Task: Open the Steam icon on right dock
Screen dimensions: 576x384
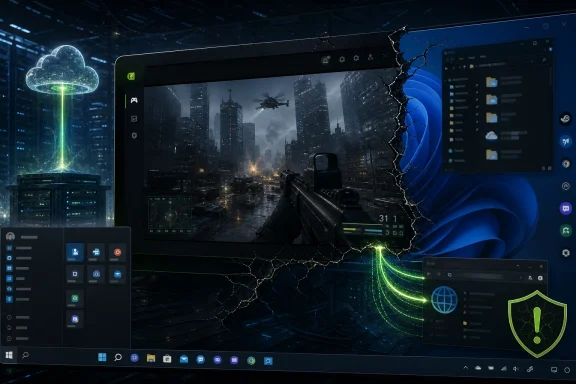Action: (565, 119)
